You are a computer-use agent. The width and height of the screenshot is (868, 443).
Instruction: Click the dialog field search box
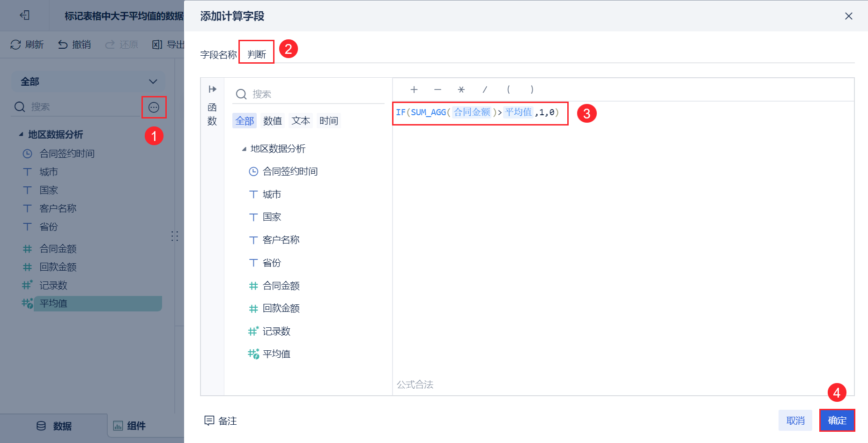(x=308, y=94)
